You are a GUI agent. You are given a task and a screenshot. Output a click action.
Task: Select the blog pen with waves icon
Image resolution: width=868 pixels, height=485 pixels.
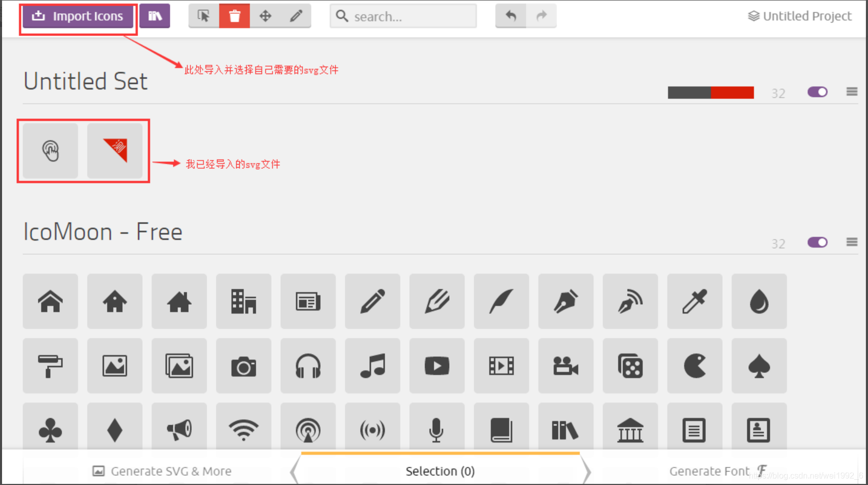pos(630,301)
